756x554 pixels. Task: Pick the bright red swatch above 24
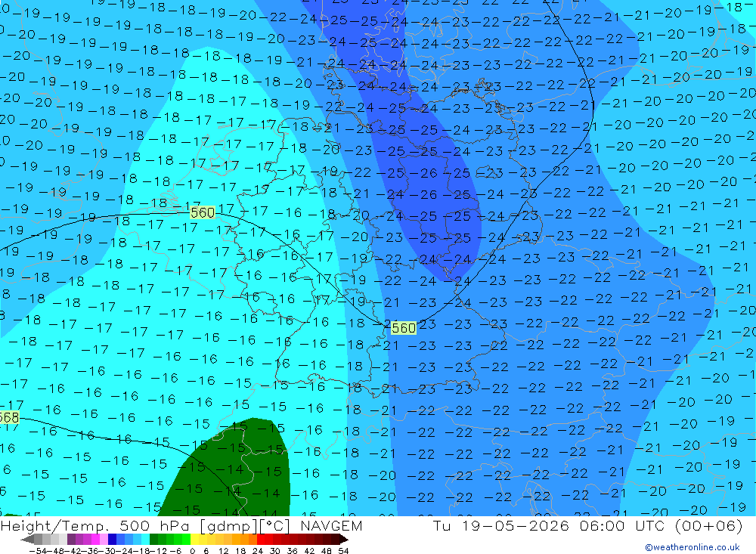click(x=261, y=539)
